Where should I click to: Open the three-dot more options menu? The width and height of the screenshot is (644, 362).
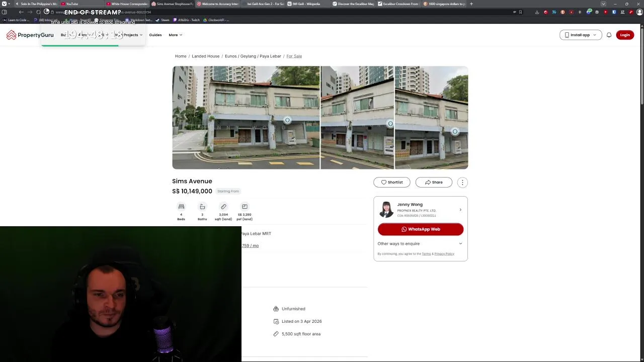tap(462, 183)
